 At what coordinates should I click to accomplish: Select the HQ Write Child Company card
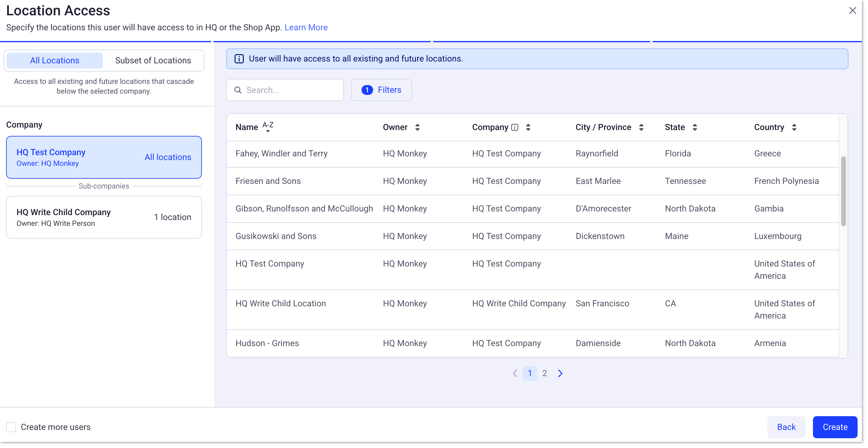pos(103,217)
